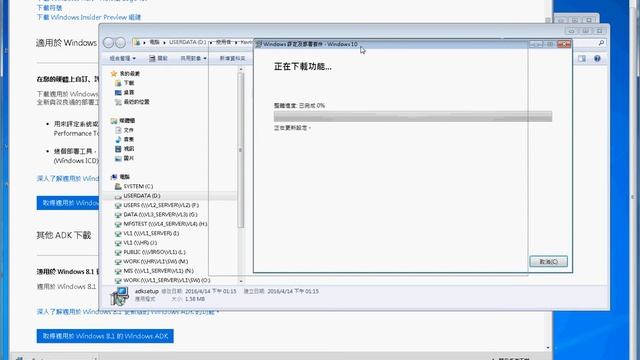The height and width of the screenshot is (360, 640).
Task: Open the 桌面 (Desktop) item in Favorites
Action: click(x=129, y=92)
